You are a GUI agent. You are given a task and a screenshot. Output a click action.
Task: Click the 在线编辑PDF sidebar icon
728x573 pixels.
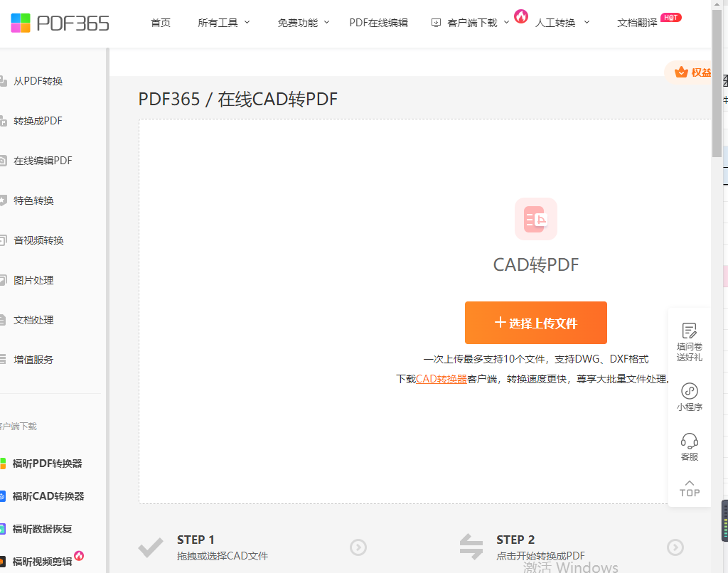tap(4, 161)
